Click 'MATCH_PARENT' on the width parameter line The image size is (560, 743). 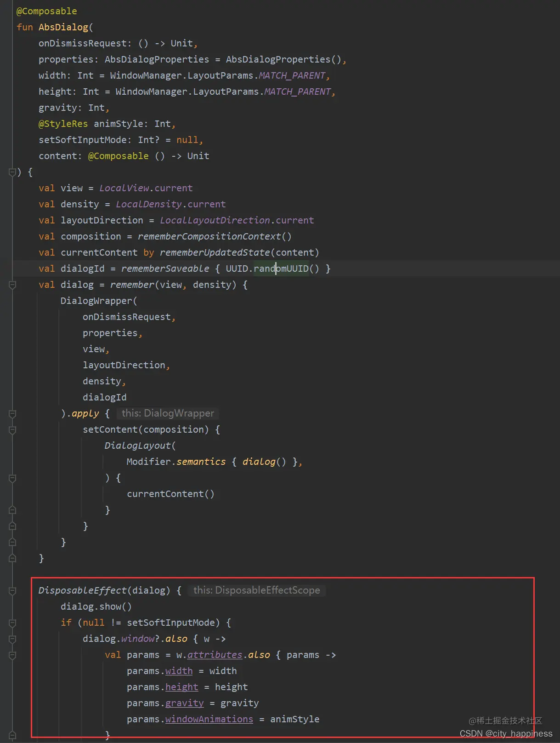tap(292, 75)
